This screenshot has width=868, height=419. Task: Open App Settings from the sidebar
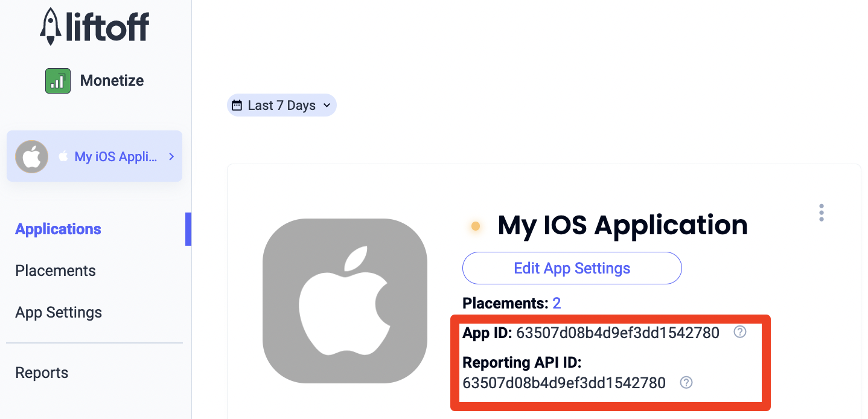tap(59, 312)
